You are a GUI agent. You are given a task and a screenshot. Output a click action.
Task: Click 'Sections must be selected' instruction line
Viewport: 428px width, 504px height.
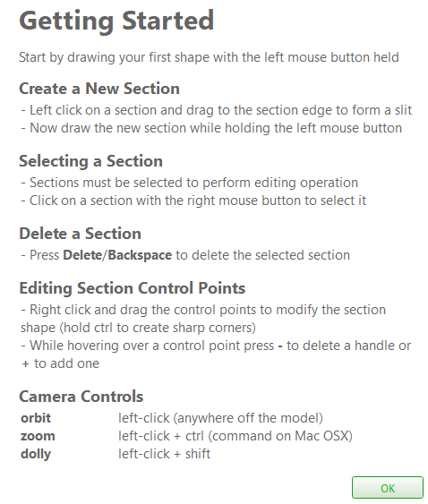190,183
